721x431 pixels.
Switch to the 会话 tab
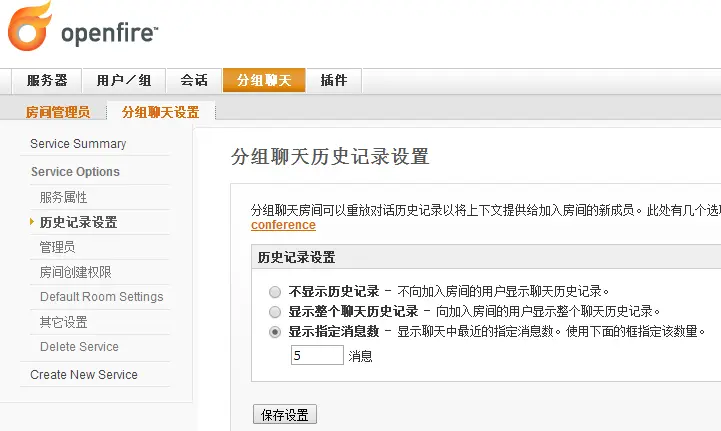click(x=194, y=80)
